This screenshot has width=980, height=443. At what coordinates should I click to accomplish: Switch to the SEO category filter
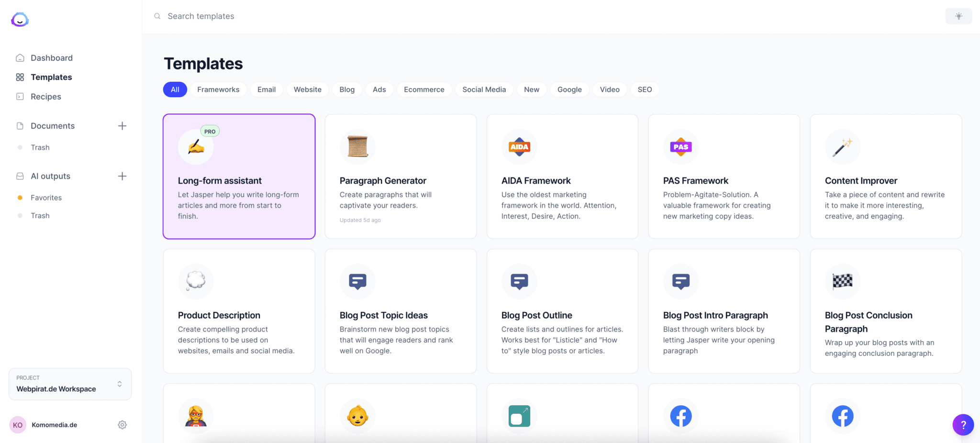point(645,89)
